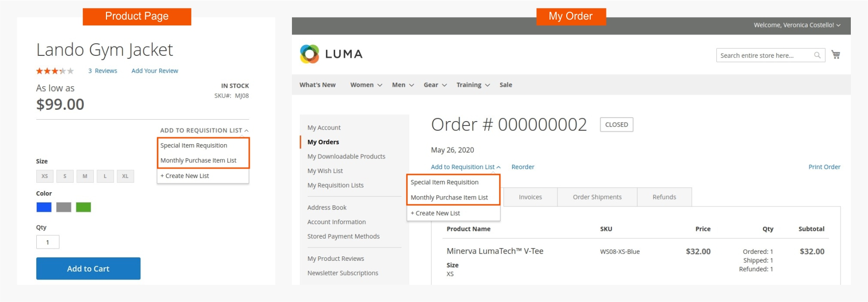
Task: Open My Downloadable Products in sidebar
Action: click(x=346, y=156)
